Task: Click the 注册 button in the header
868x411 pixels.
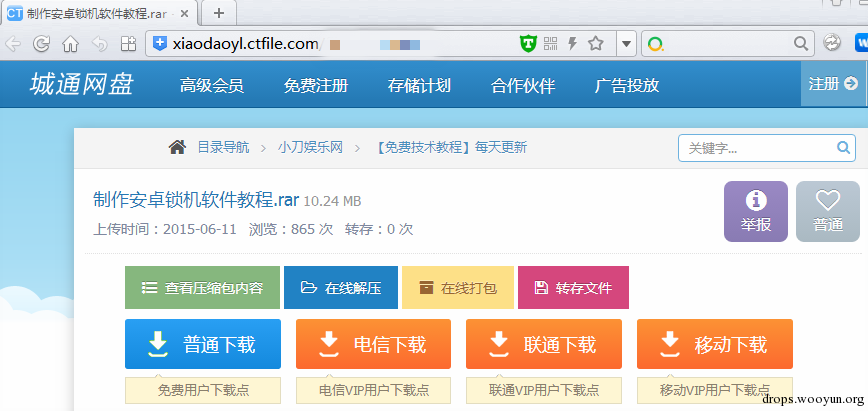Action: [x=833, y=84]
